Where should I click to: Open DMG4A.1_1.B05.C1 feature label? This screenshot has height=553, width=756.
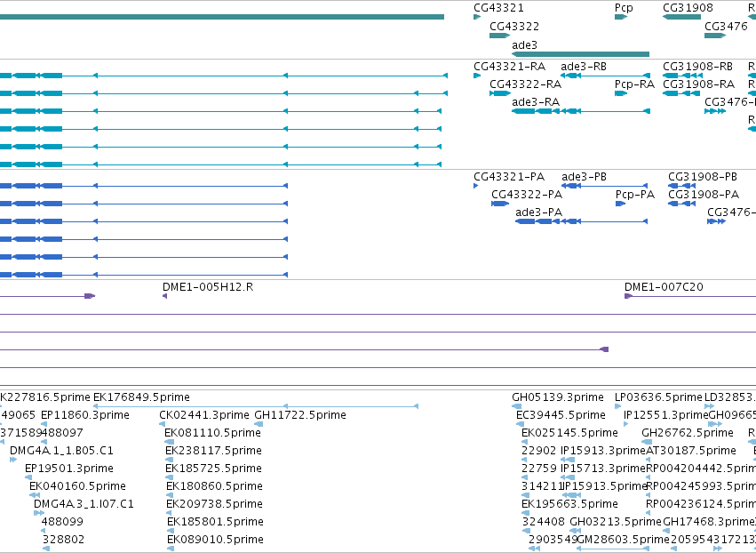(61, 451)
